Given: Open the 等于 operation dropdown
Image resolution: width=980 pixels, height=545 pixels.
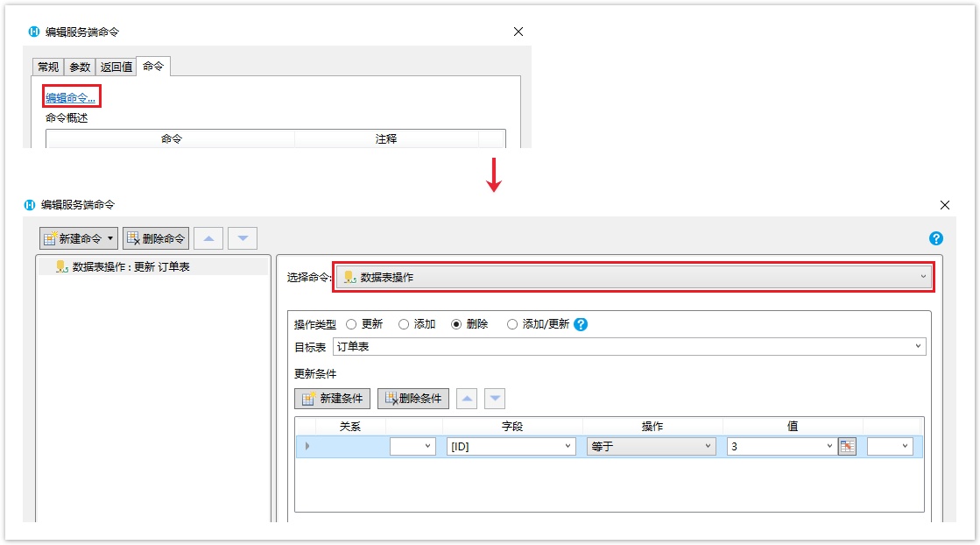Looking at the screenshot, I should click(x=651, y=446).
